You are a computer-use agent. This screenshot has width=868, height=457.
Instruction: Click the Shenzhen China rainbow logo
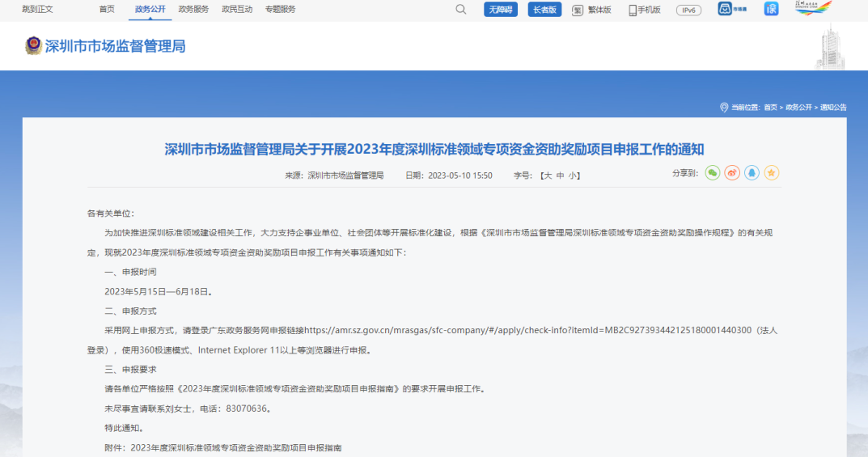pyautogui.click(x=813, y=9)
